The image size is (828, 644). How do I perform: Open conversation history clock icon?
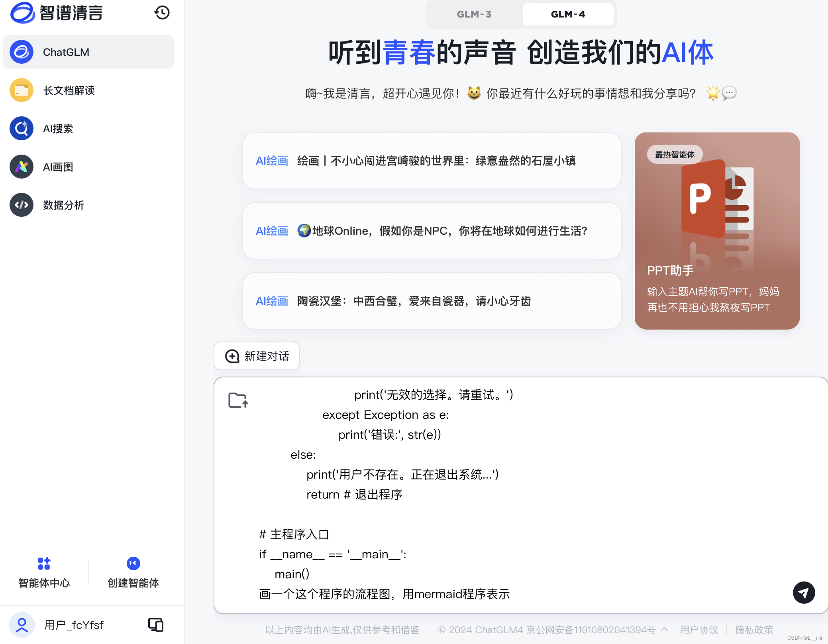tap(162, 13)
